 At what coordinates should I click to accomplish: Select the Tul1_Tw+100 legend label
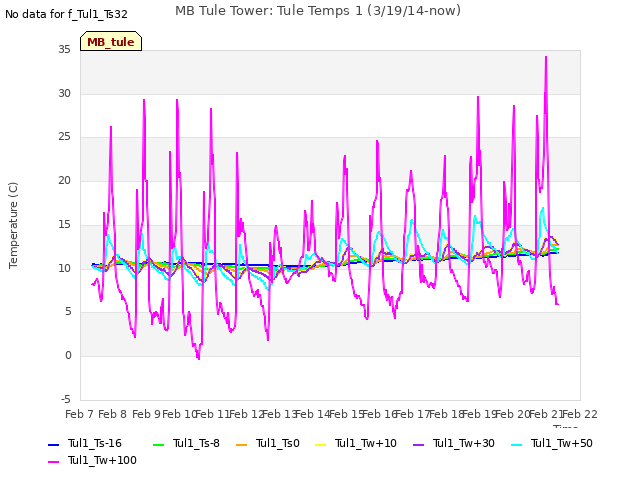102,460
